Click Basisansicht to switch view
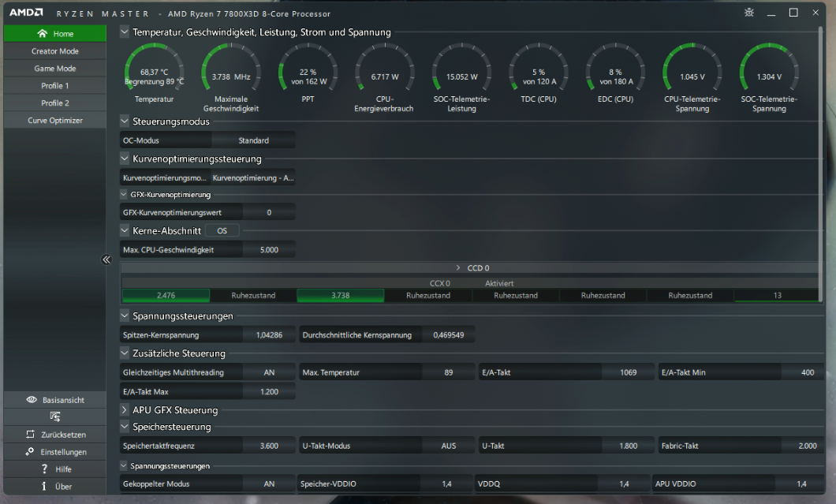836x504 pixels. [55, 399]
